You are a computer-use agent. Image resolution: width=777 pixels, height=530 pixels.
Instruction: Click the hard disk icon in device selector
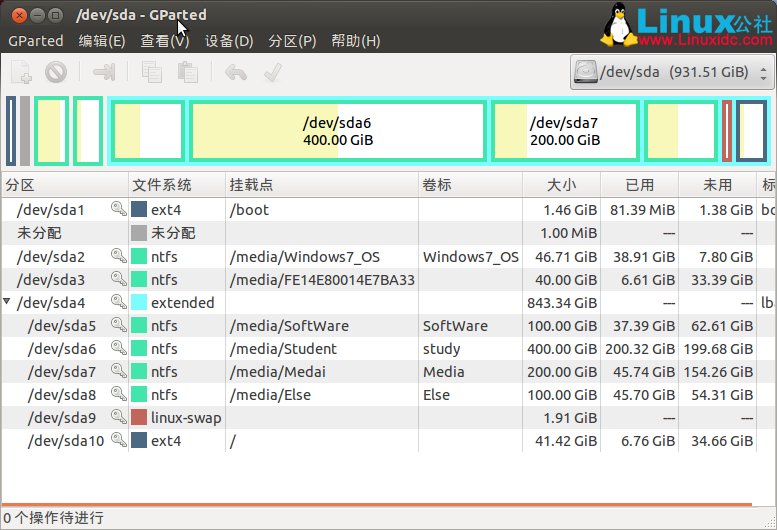tap(586, 72)
